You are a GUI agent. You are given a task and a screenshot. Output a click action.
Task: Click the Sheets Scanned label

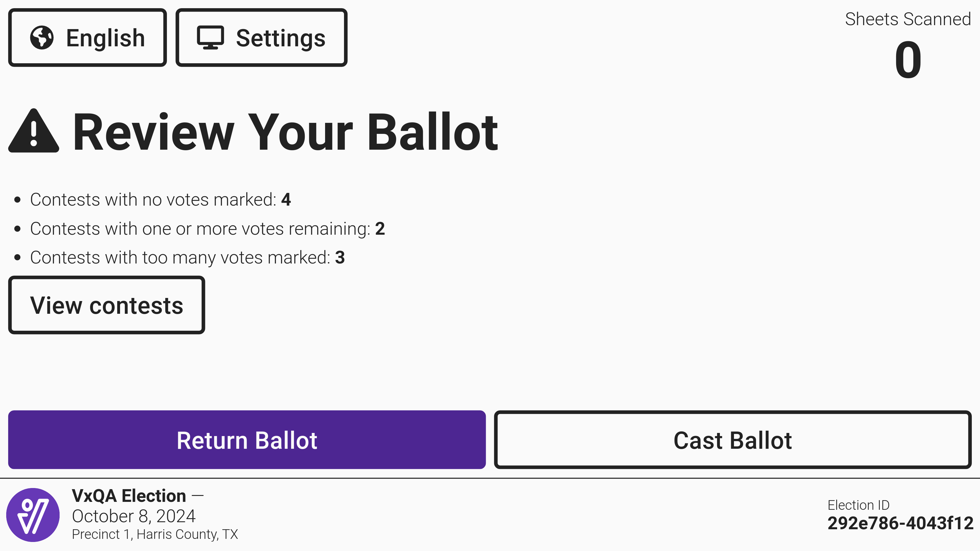tap(908, 19)
